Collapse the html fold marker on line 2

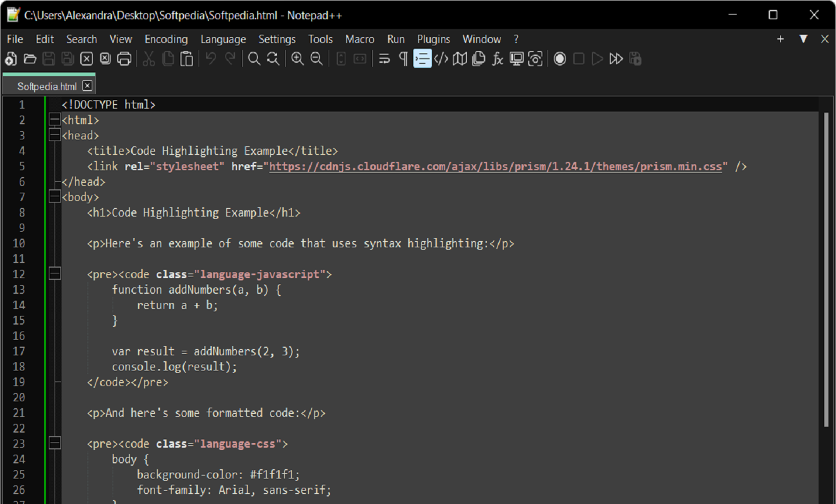click(55, 120)
